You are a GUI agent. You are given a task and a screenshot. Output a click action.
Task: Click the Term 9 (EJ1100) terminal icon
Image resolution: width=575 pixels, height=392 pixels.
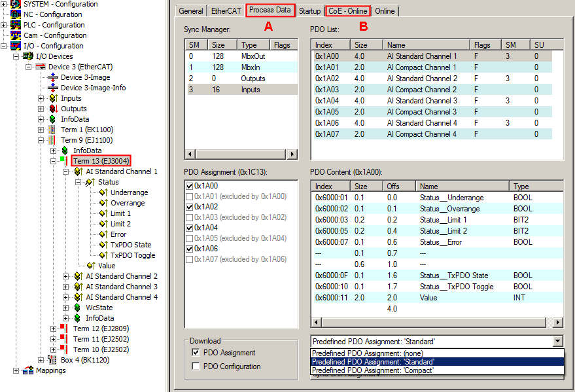pos(52,140)
